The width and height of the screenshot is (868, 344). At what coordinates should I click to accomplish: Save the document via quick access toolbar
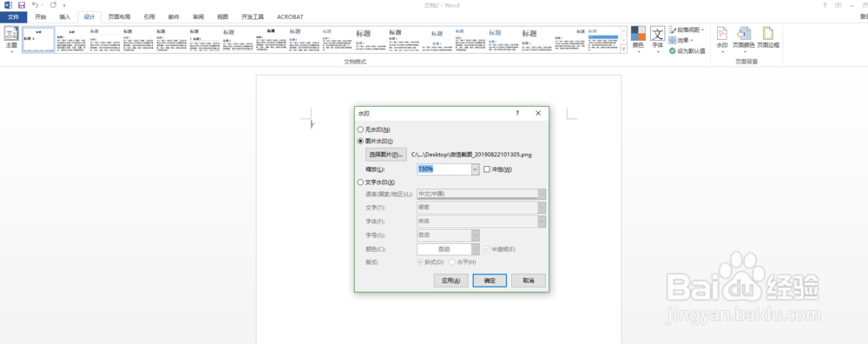pos(22,5)
